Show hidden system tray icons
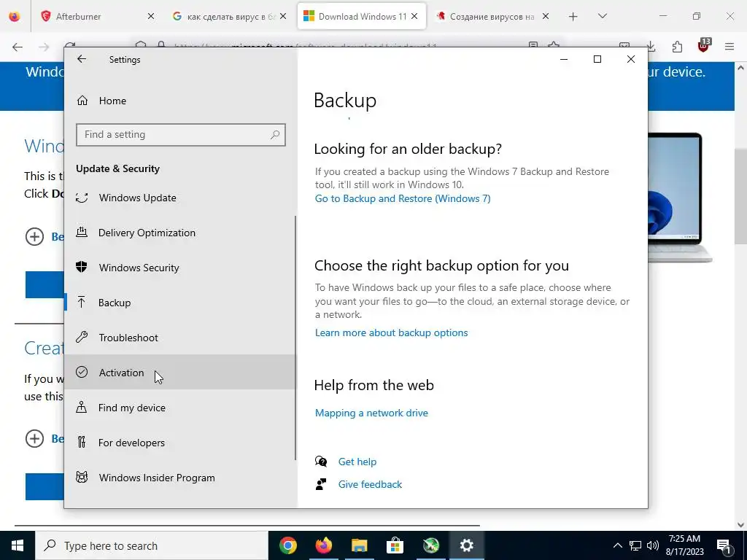This screenshot has width=747, height=560. point(617,545)
